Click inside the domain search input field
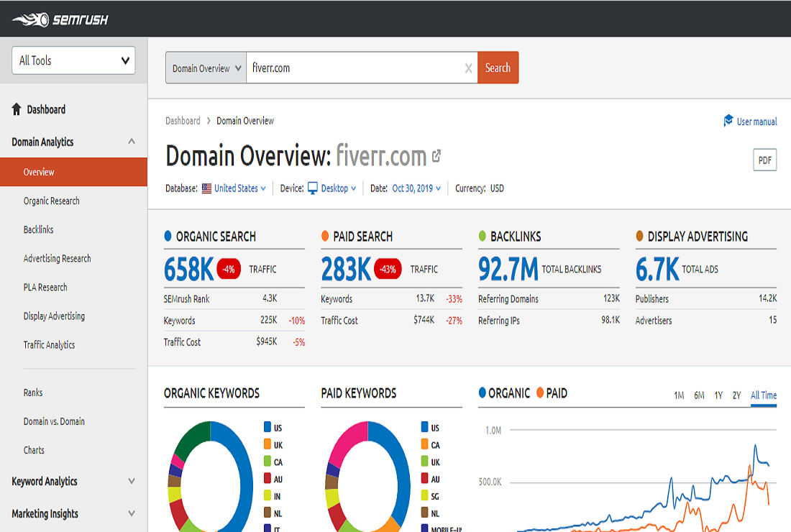The width and height of the screenshot is (791, 532). pyautogui.click(x=345, y=67)
